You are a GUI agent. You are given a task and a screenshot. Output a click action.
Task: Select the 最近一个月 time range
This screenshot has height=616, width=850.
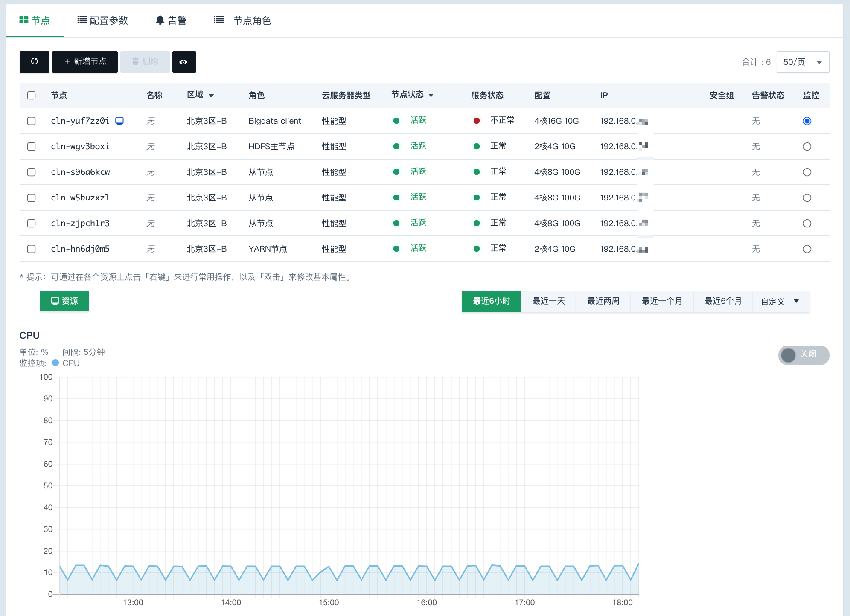pos(662,301)
